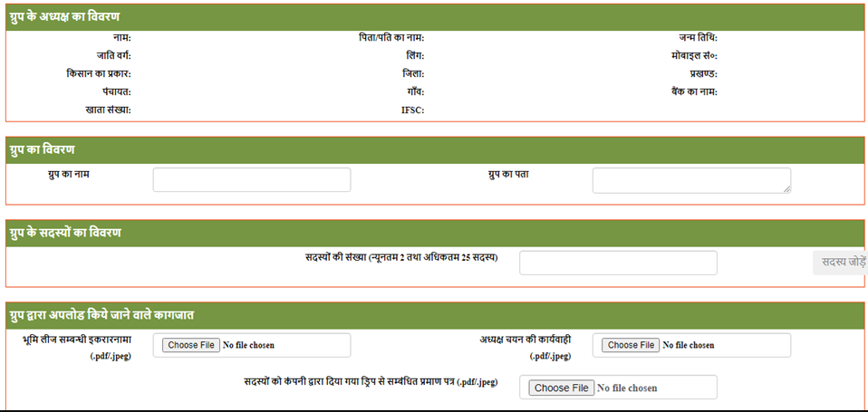
Task: Click the IFSC: label
Action: pyautogui.click(x=413, y=110)
